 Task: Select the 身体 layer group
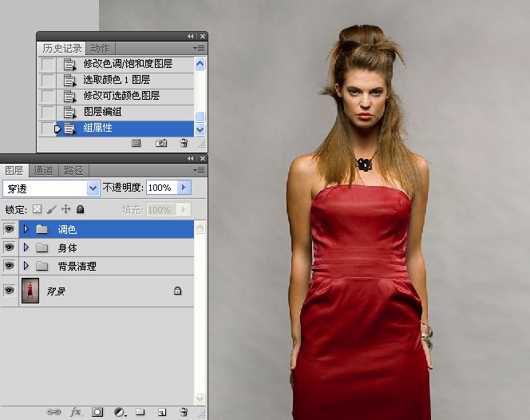(106, 248)
